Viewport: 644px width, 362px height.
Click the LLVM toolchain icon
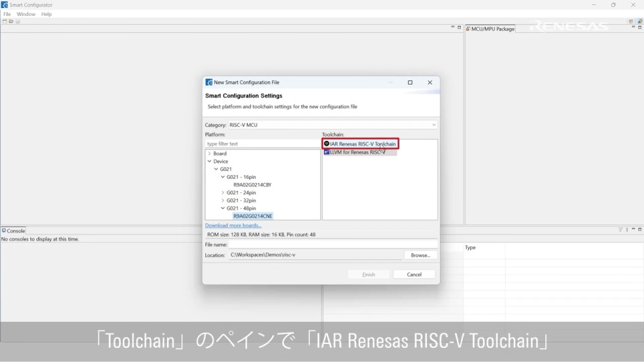coord(327,152)
